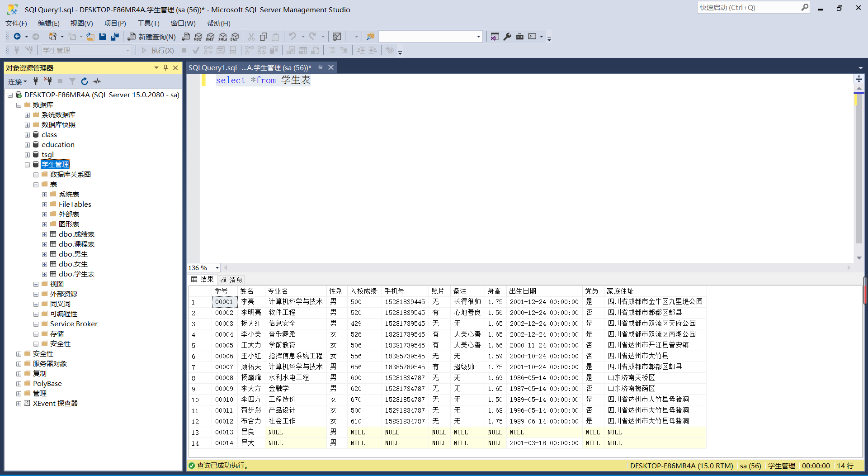
Task: Save the query using the floppy disk icon
Action: click(x=103, y=37)
